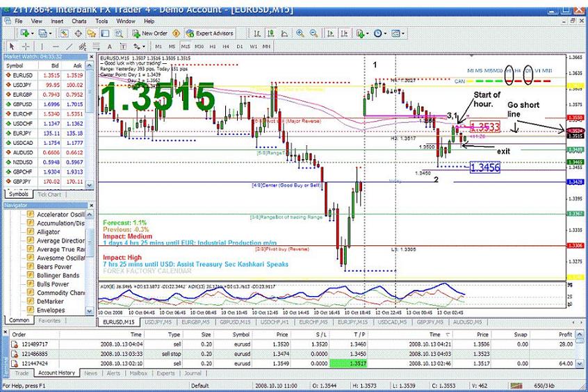This screenshot has height=392, width=588.
Task: Switch to Tick Chart tab
Action: pos(49,195)
